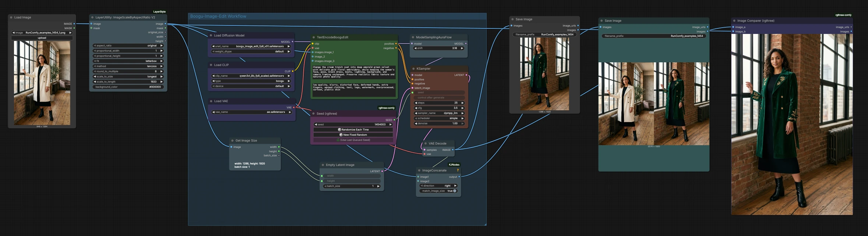Open the clip_name selector in Load CLIP
This screenshot has height=236, width=868.
[251, 76]
